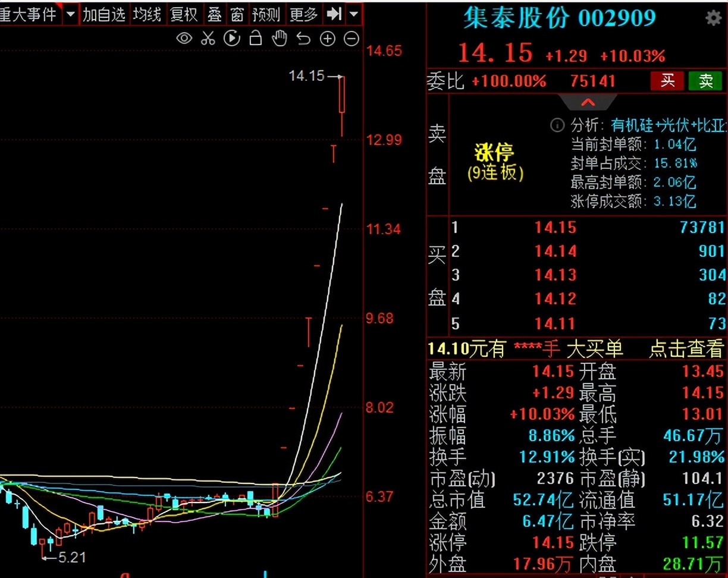Viewport: 728px width, 578px height.
Task: Open the 预测 forecast toolbar item
Action: click(x=266, y=14)
